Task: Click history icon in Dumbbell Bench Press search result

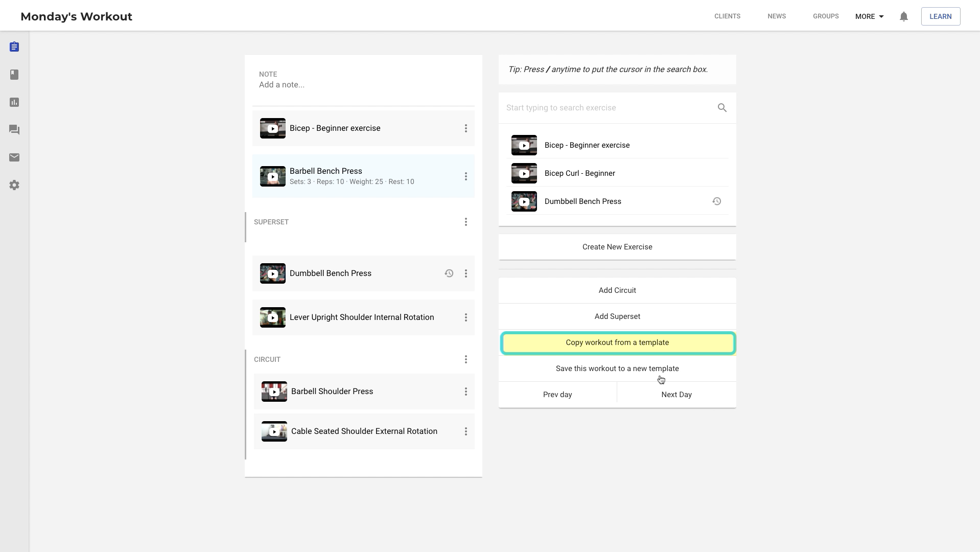Action: [x=716, y=201]
